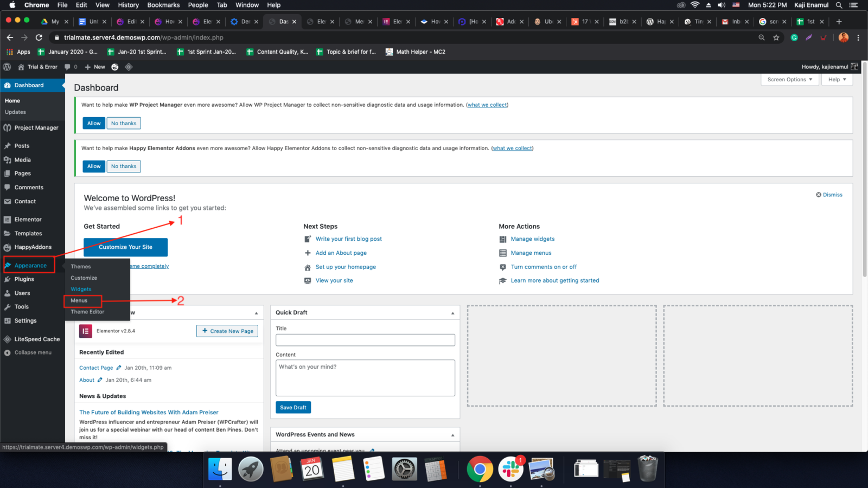Open the Updates link under Dashboard

[x=15, y=112]
